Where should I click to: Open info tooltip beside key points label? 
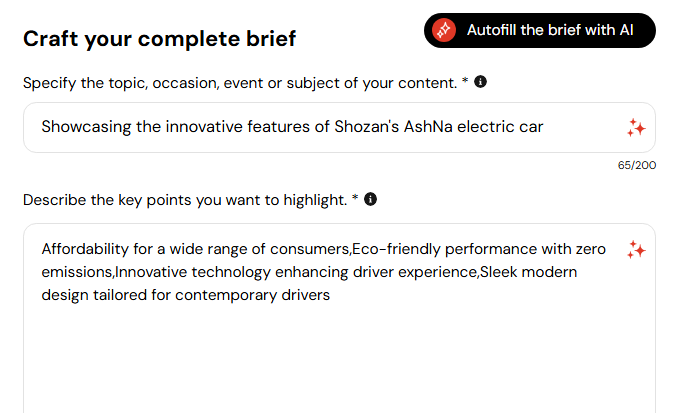click(x=370, y=199)
